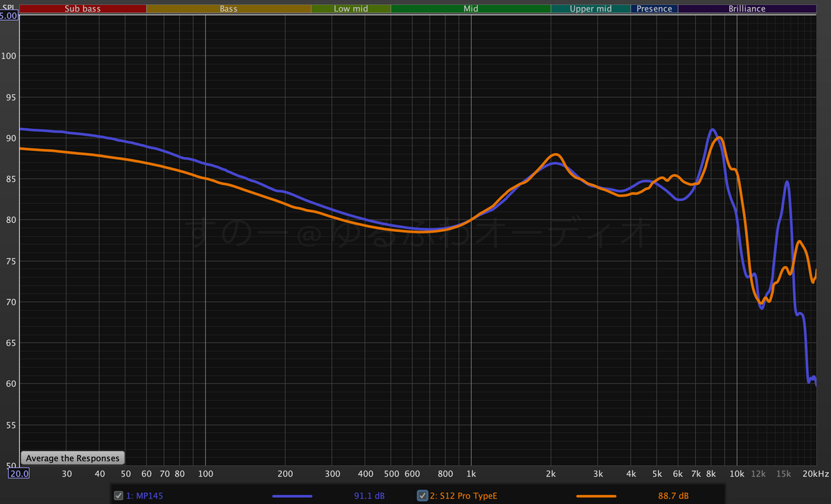The image size is (831, 504).
Task: Click the orange S12 Pro TypeE line swatch
Action: pos(596,496)
